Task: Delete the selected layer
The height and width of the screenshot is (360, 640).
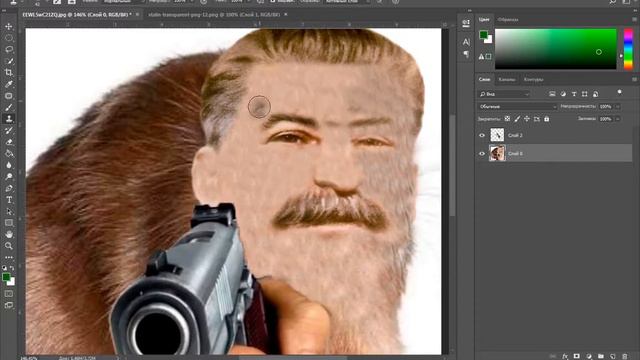Action: [x=625, y=356]
